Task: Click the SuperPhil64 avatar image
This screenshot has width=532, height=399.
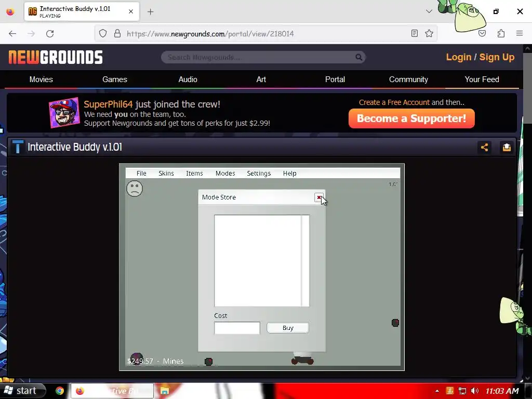Action: [x=64, y=113]
